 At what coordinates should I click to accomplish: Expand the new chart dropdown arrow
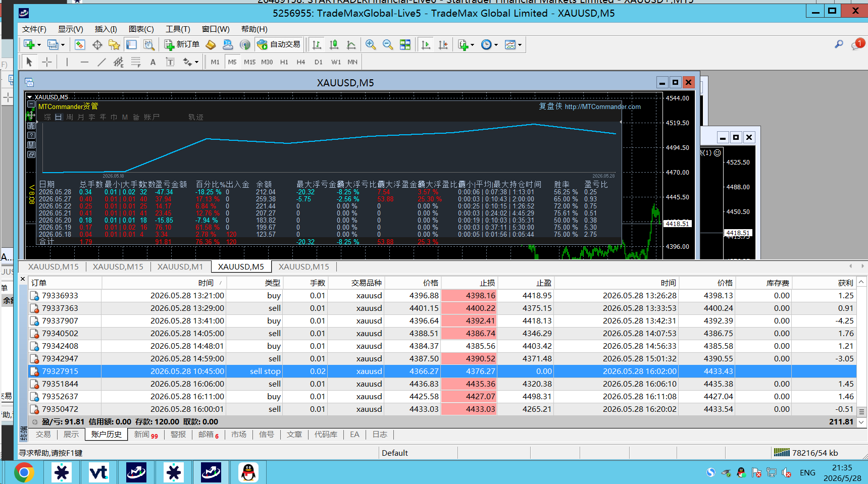pyautogui.click(x=38, y=45)
